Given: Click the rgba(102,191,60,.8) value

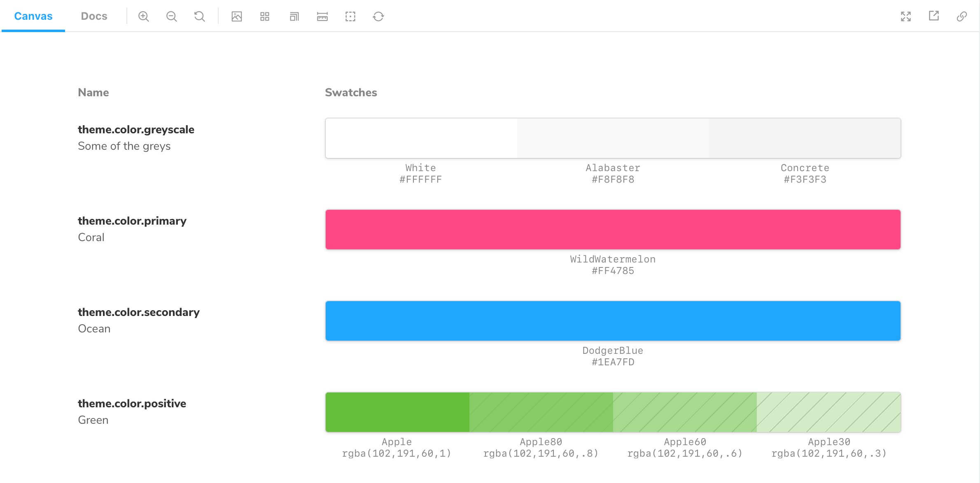Looking at the screenshot, I should tap(541, 453).
